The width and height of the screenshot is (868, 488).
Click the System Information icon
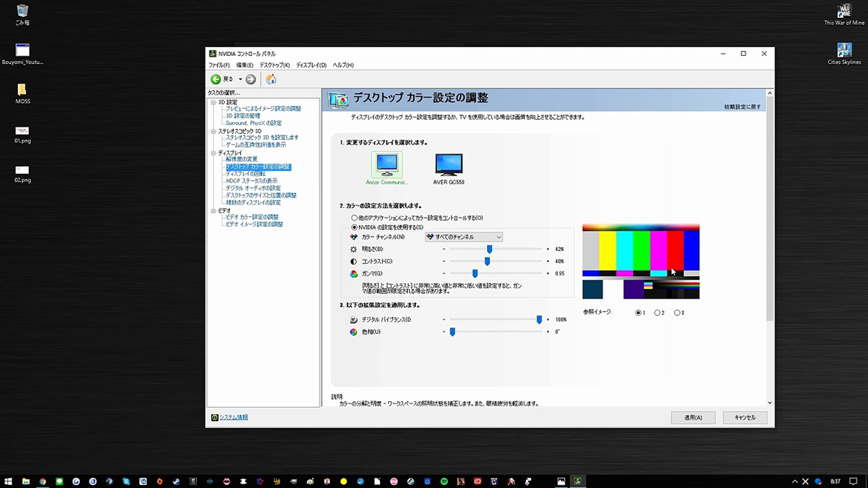(215, 418)
